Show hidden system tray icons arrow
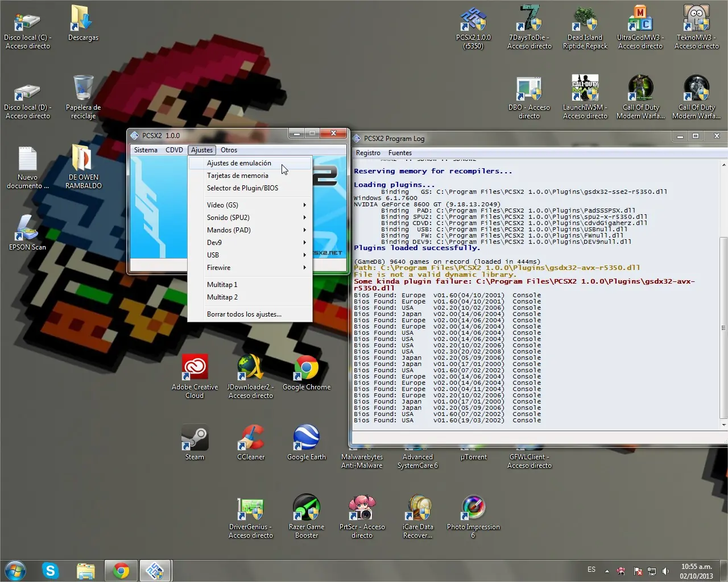Image resolution: width=728 pixels, height=582 pixels. [x=607, y=571]
